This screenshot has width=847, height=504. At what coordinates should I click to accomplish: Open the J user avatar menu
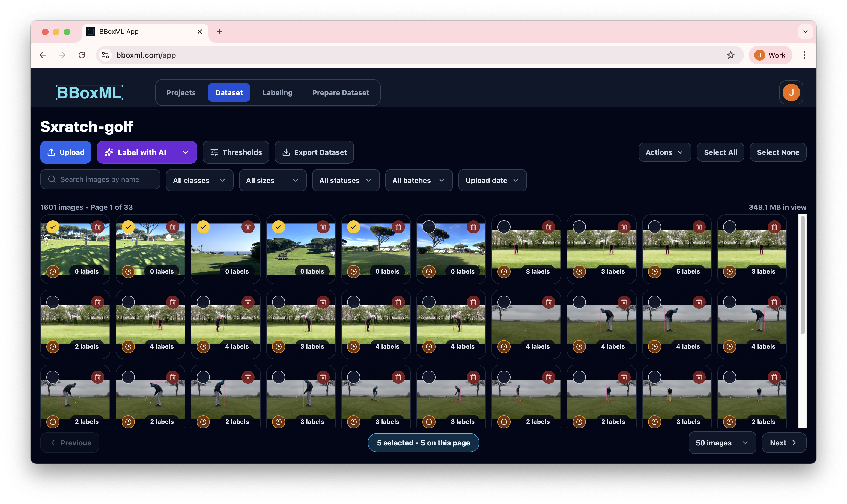pos(791,92)
